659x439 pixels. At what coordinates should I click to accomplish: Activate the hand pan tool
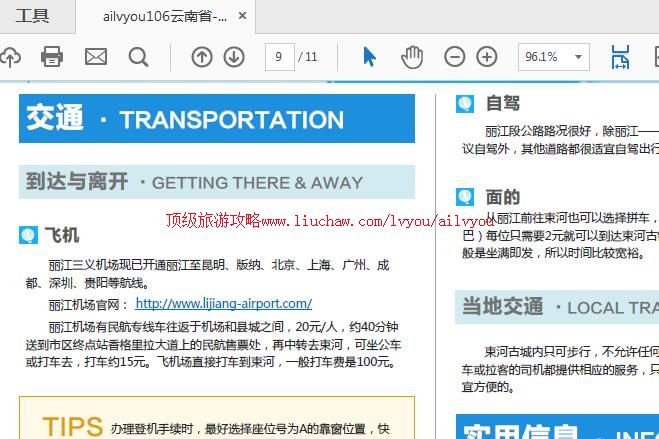click(x=412, y=57)
